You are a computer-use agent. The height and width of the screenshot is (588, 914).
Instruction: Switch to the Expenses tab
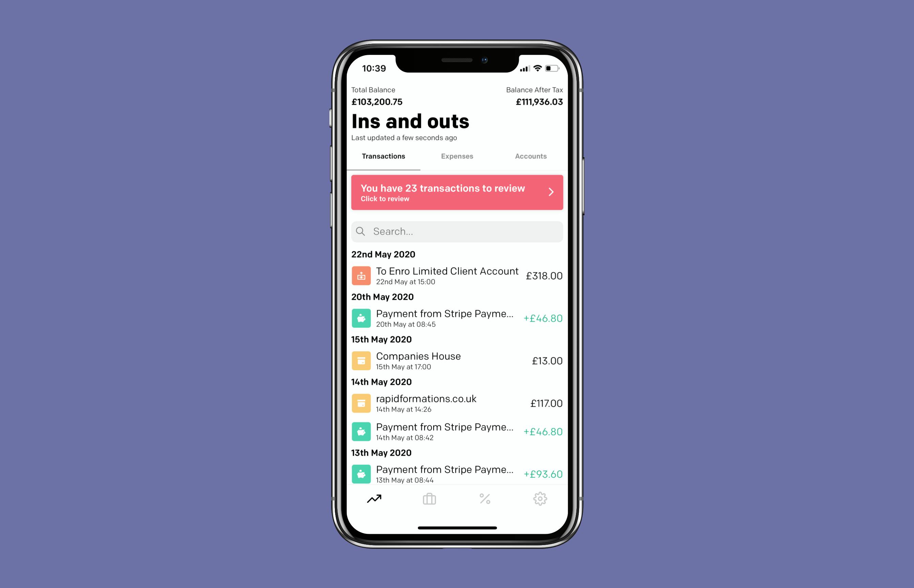[456, 155]
